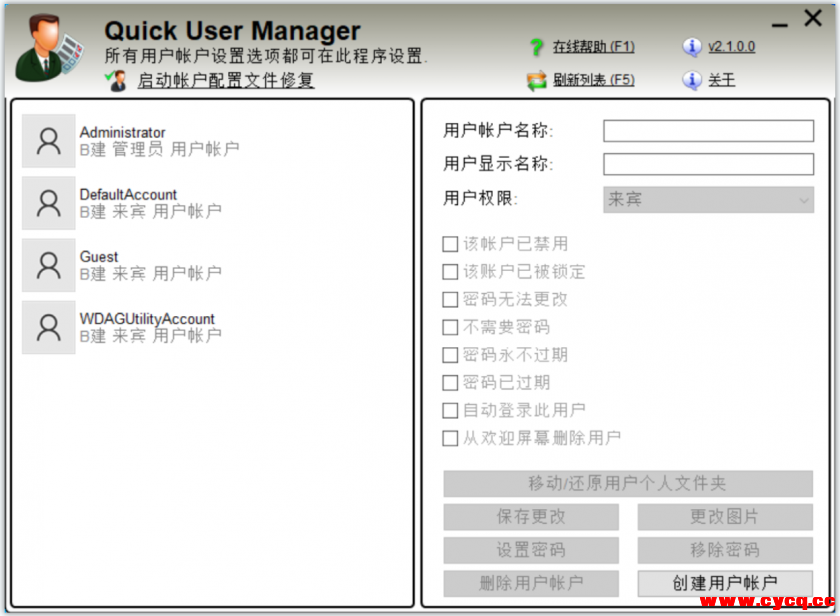Click 启动帐户配置文件修复 link
The height and width of the screenshot is (616, 840).
[x=225, y=81]
